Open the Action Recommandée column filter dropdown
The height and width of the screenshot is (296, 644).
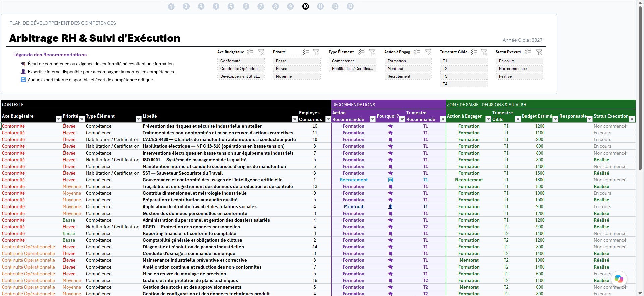pyautogui.click(x=372, y=119)
